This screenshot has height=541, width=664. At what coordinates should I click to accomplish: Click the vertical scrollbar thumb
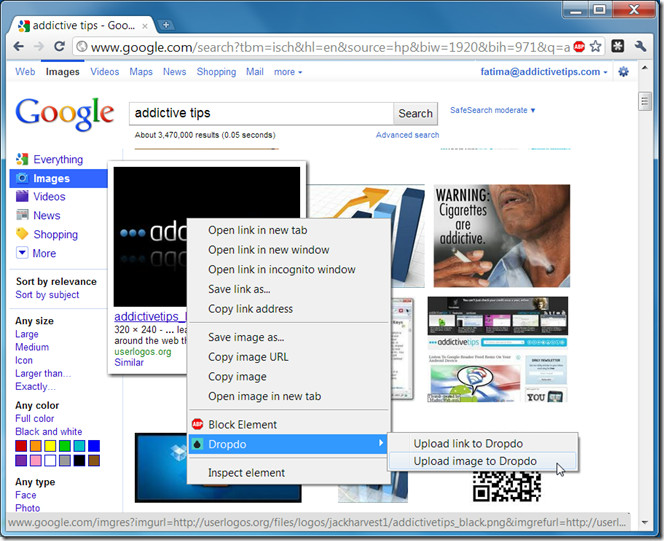pyautogui.click(x=644, y=101)
